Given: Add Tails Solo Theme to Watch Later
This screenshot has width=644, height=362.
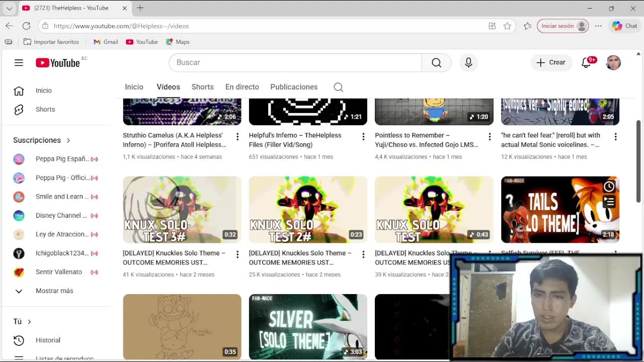Looking at the screenshot, I should click(609, 187).
